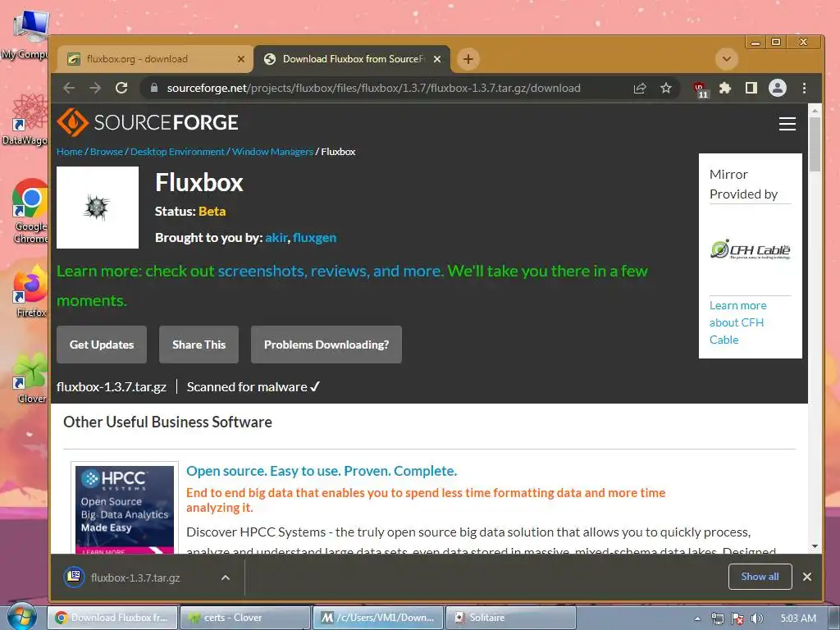Open downloaded fluxbox-1.3.7.tar.gz file

[x=135, y=577]
